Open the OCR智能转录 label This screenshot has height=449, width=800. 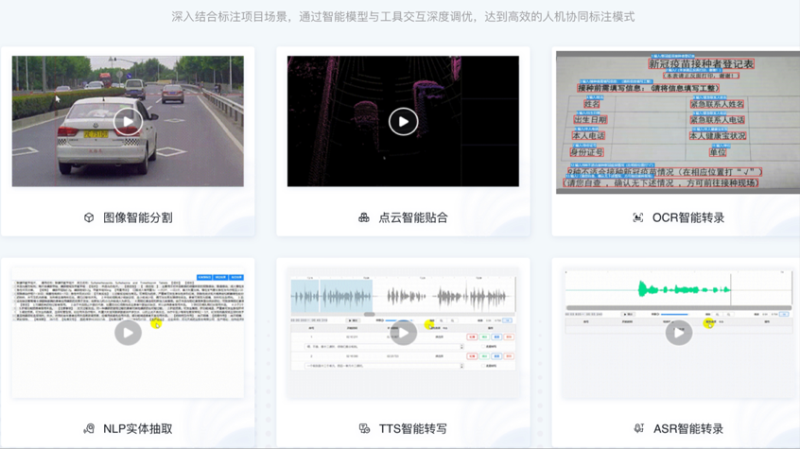tap(688, 218)
